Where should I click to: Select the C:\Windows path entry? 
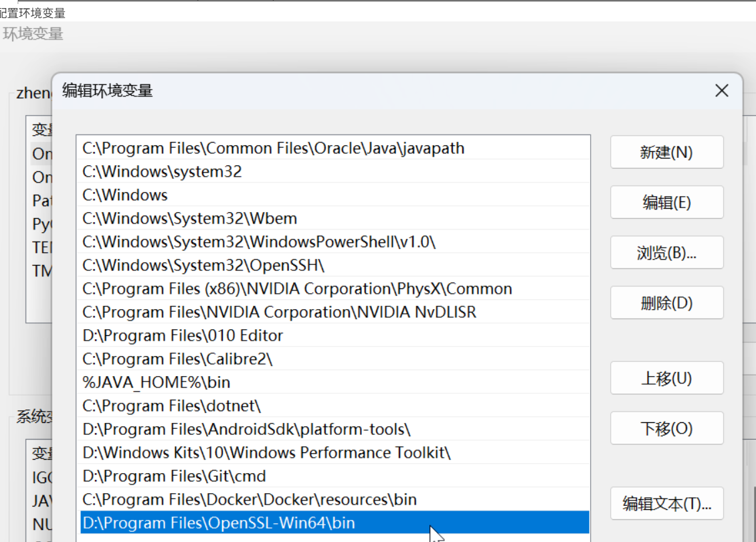click(125, 195)
